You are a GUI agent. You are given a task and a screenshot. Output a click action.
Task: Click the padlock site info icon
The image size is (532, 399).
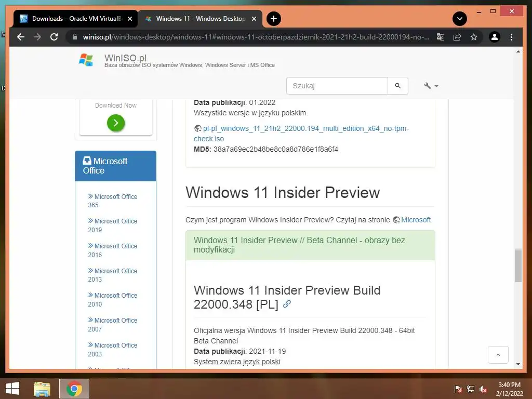pyautogui.click(x=75, y=37)
